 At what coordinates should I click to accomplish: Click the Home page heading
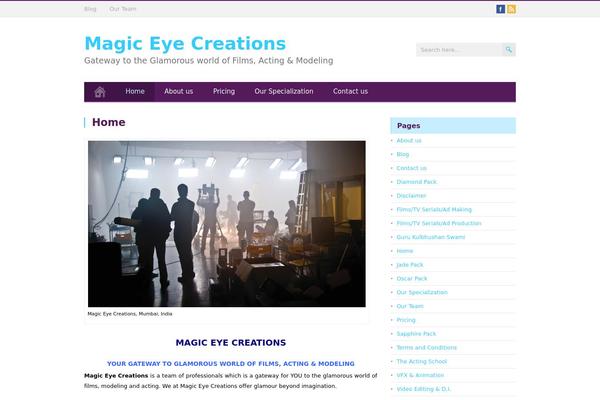[109, 122]
